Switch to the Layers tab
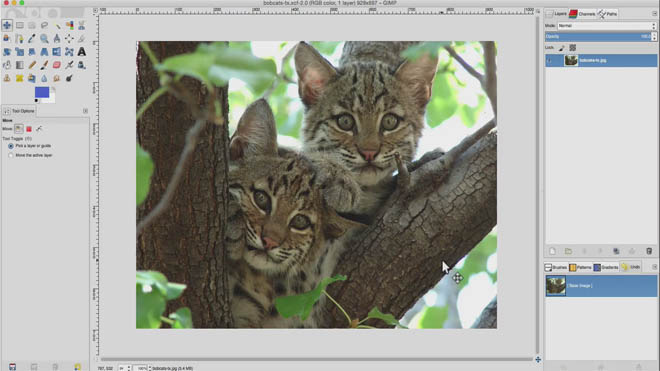The image size is (660, 371). point(556,14)
